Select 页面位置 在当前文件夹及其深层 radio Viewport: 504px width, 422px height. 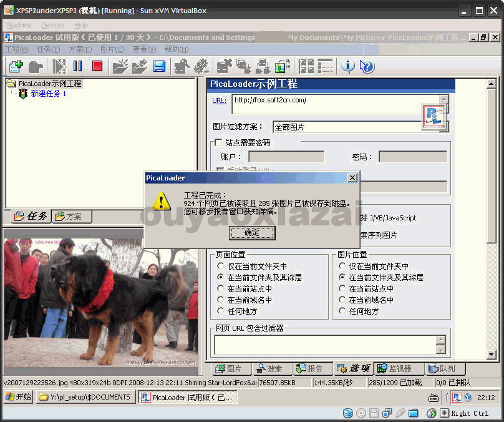(x=221, y=277)
